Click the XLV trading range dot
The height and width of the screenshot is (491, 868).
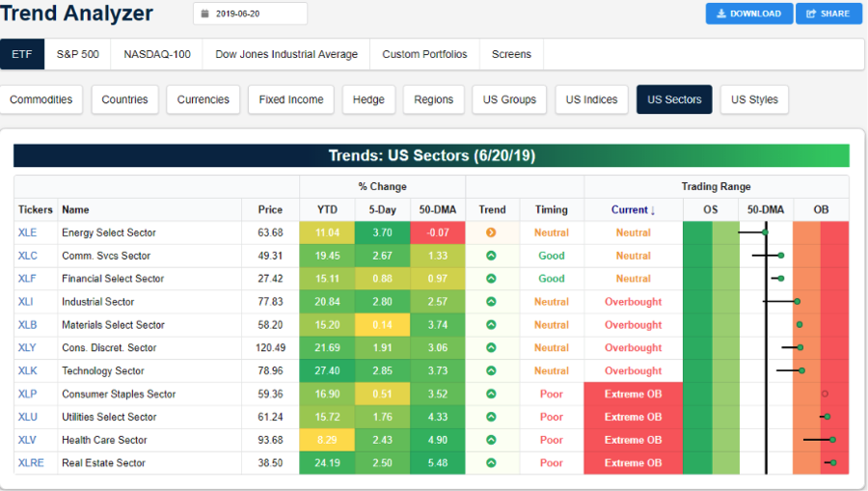(x=832, y=440)
